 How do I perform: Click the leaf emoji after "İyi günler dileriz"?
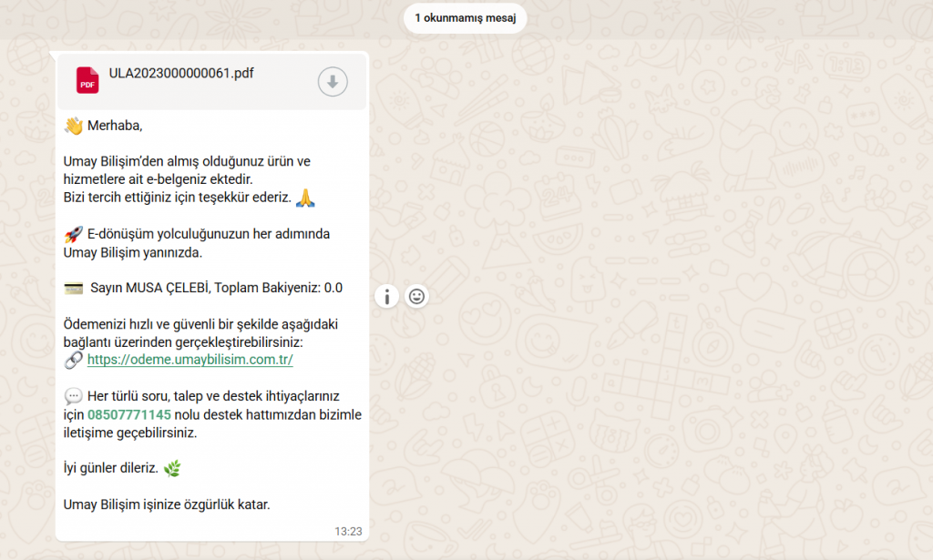(x=172, y=469)
